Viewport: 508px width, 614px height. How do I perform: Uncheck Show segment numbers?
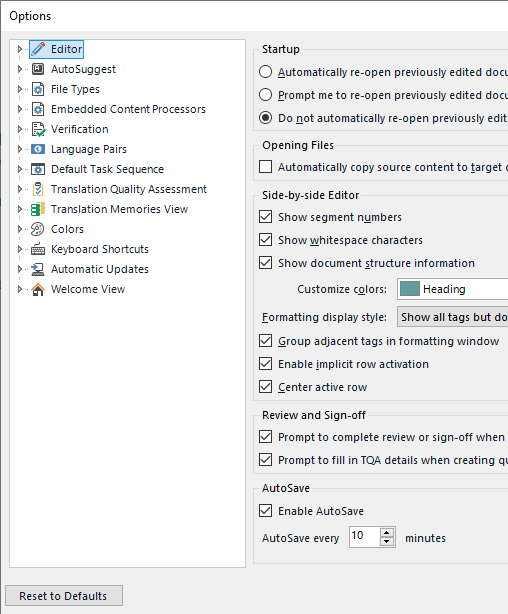pyautogui.click(x=266, y=217)
